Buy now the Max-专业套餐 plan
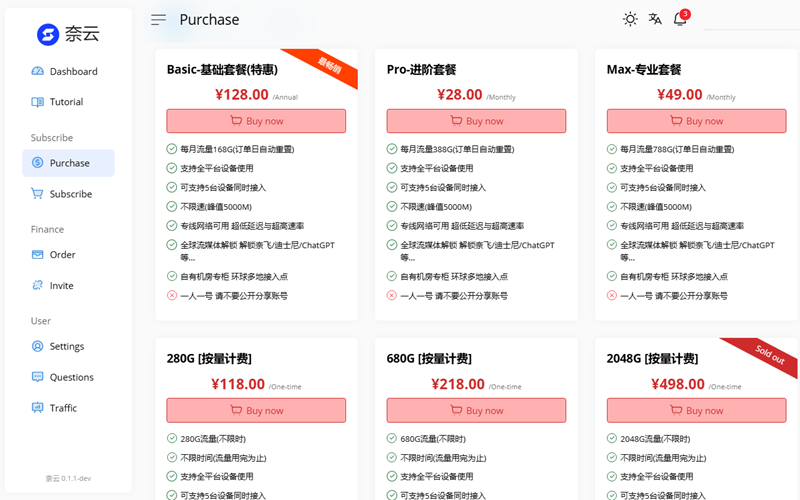The width and height of the screenshot is (800, 500). 696,121
